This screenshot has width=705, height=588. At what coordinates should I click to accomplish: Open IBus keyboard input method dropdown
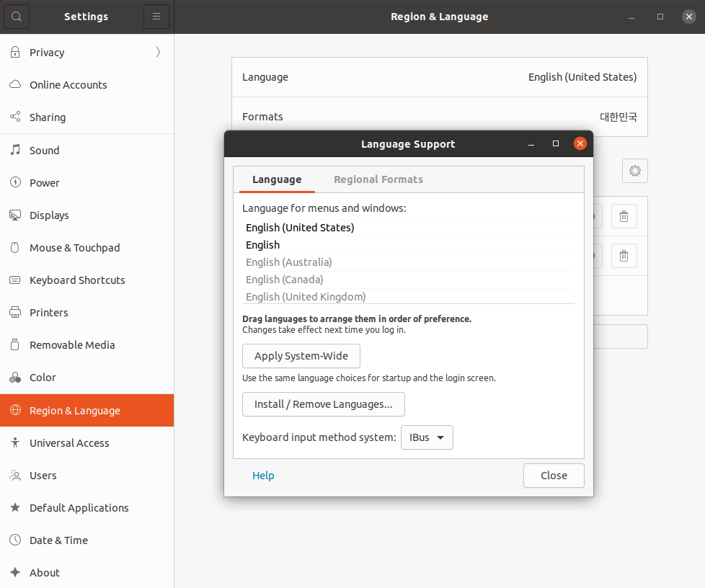[427, 437]
